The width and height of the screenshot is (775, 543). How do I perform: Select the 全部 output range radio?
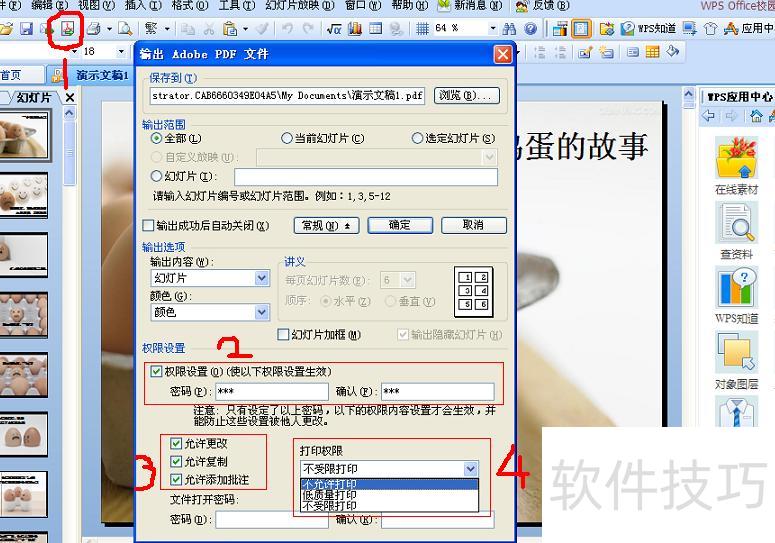point(156,138)
